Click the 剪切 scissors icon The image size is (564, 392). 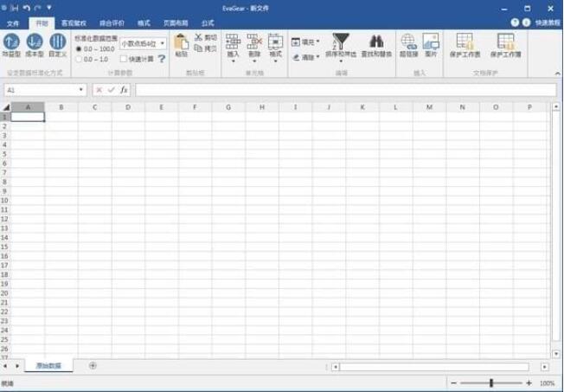199,37
